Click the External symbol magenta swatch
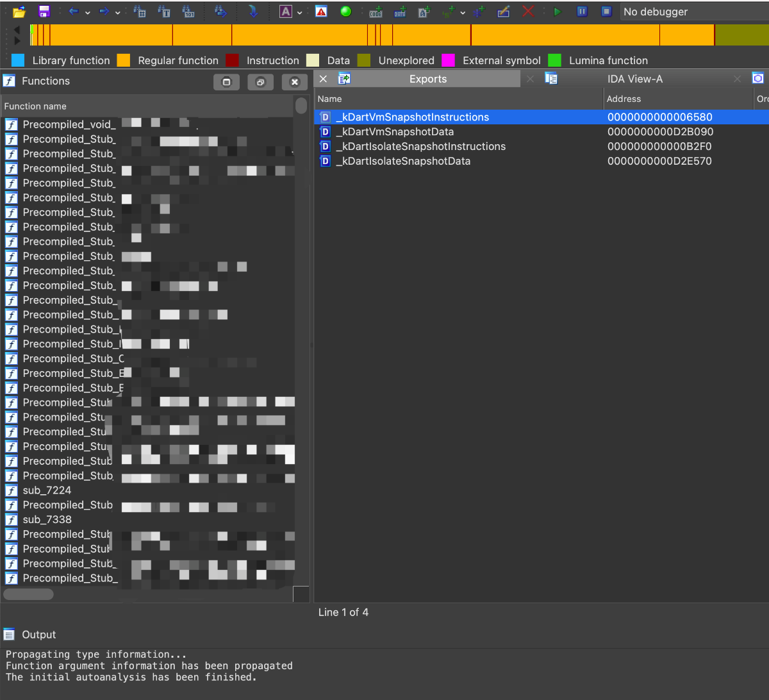Screen dimensions: 769x700 coord(449,60)
